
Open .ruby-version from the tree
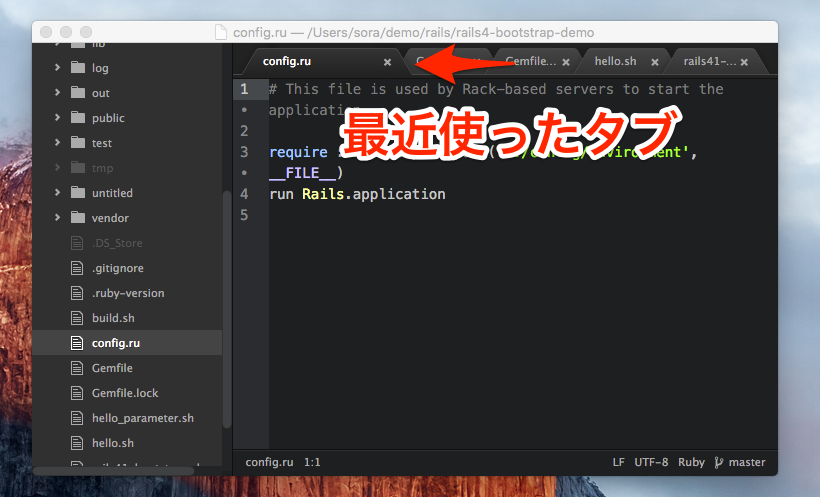pos(128,293)
